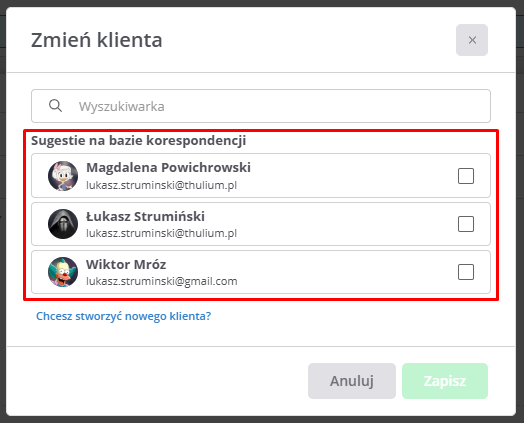Image resolution: width=524 pixels, height=423 pixels.
Task: Click Wiktor Mróz's clown avatar
Action: pyautogui.click(x=63, y=272)
